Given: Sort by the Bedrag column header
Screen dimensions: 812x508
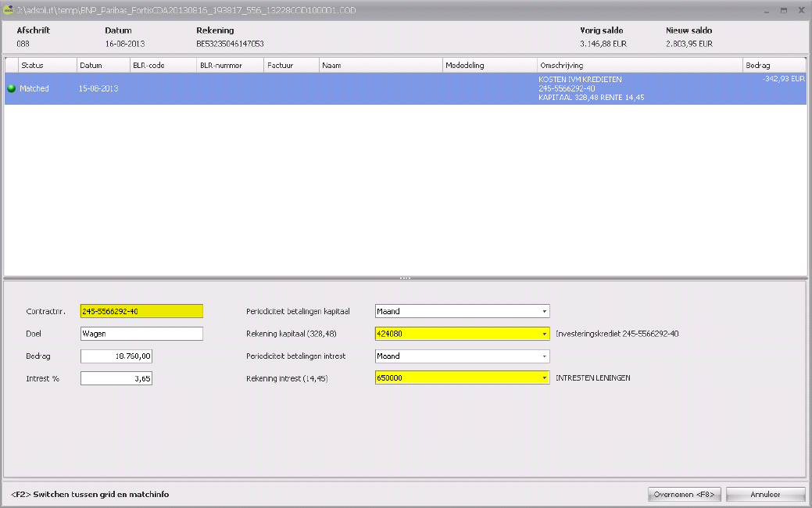Looking at the screenshot, I should (x=773, y=65).
